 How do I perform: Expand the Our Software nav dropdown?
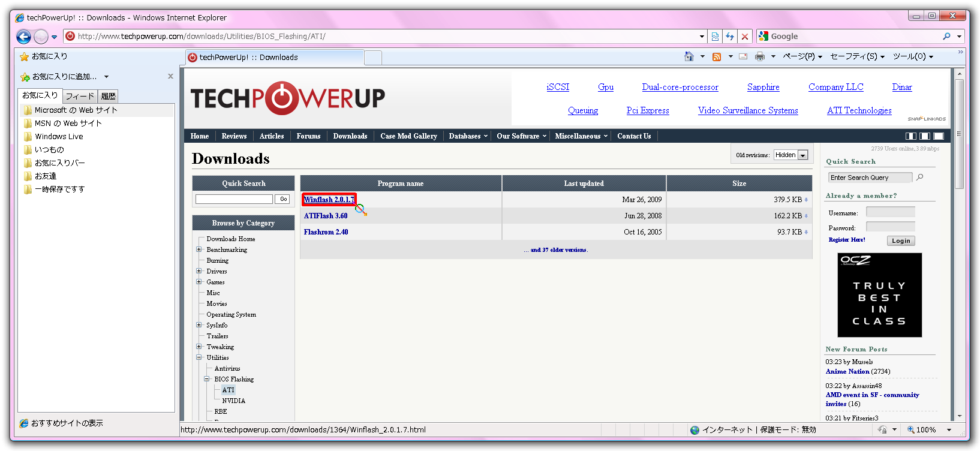521,136
